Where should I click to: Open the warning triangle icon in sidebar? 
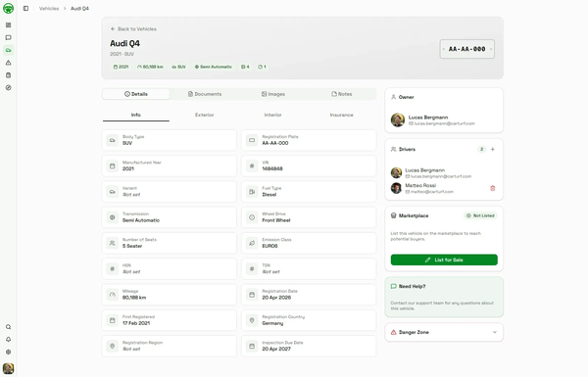coord(8,63)
